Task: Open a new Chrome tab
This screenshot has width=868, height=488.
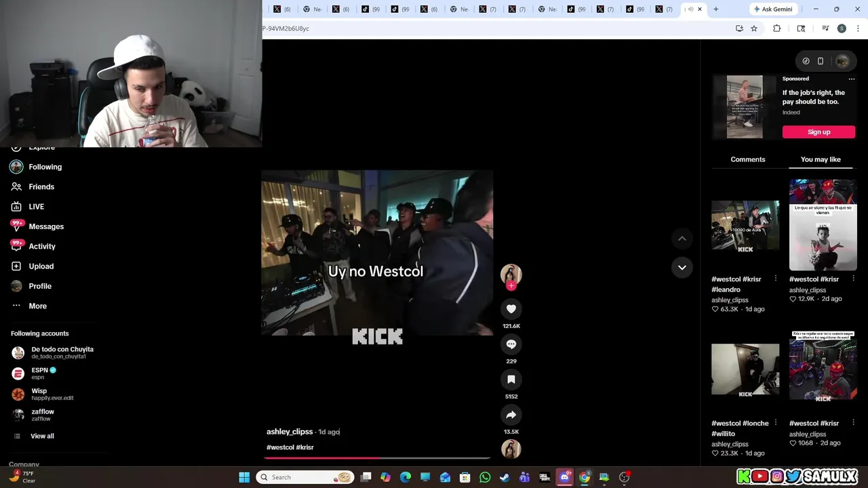Action: click(x=715, y=9)
